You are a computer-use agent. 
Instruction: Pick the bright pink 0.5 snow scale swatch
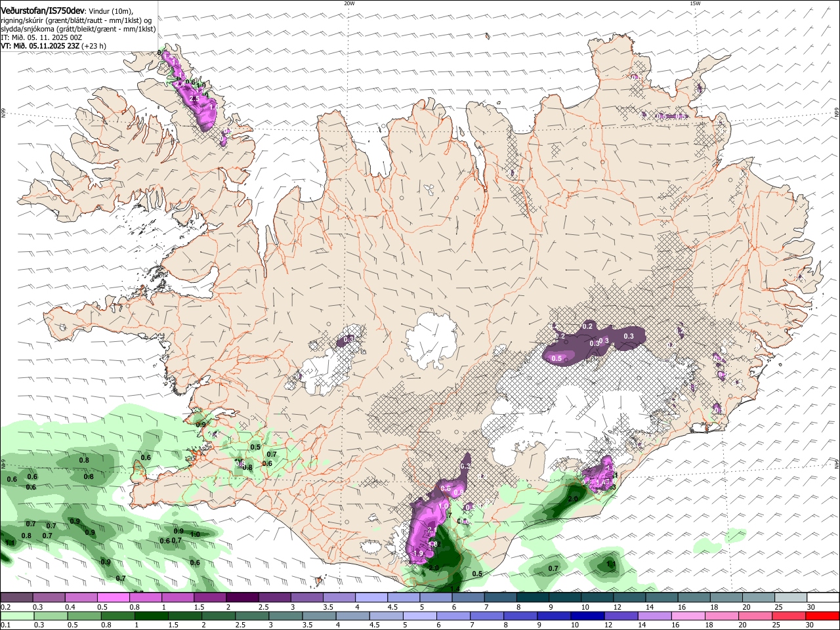(113, 598)
